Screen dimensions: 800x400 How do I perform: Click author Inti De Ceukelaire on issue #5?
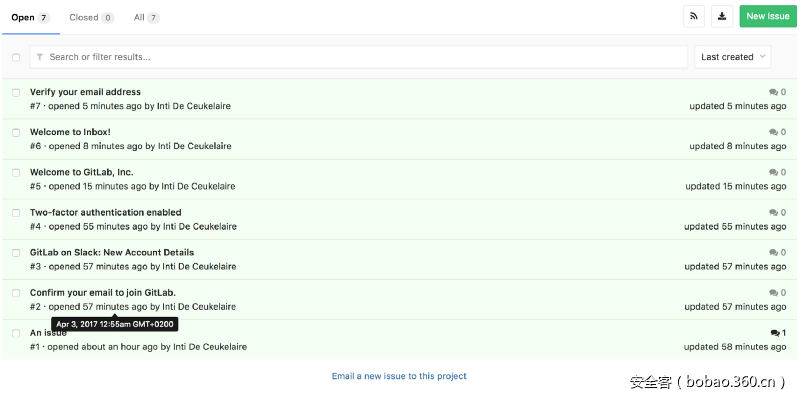click(198, 186)
